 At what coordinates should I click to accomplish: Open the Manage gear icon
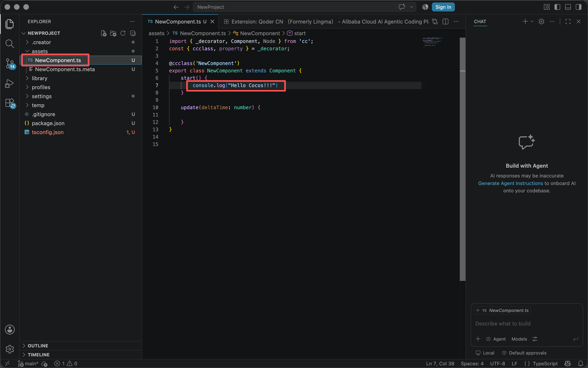[x=10, y=349]
